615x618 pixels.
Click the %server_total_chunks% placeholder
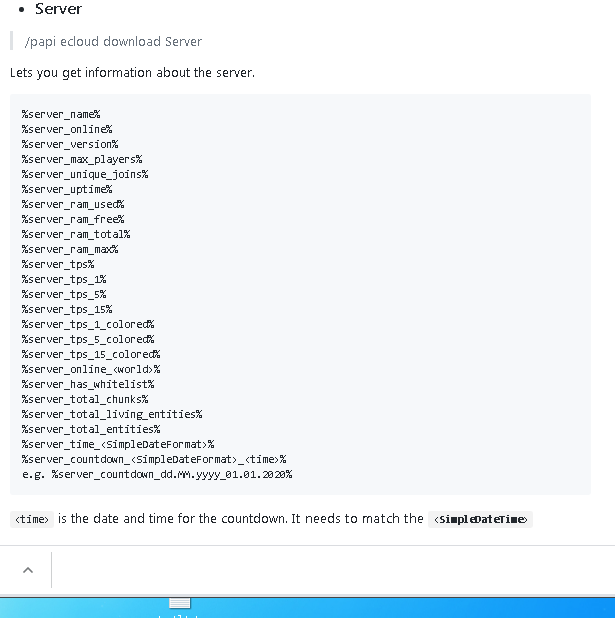(85, 399)
